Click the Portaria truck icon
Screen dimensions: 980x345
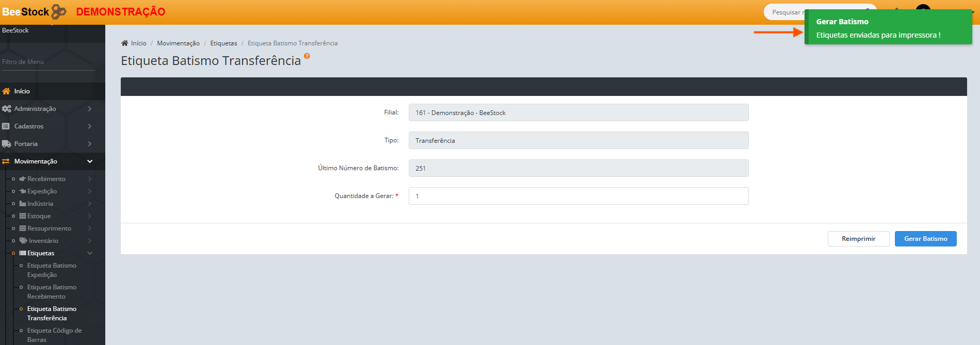(x=6, y=144)
